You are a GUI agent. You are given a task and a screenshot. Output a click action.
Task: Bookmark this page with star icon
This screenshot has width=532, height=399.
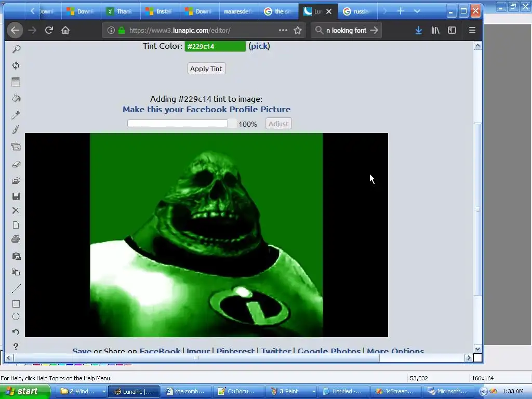tap(298, 30)
